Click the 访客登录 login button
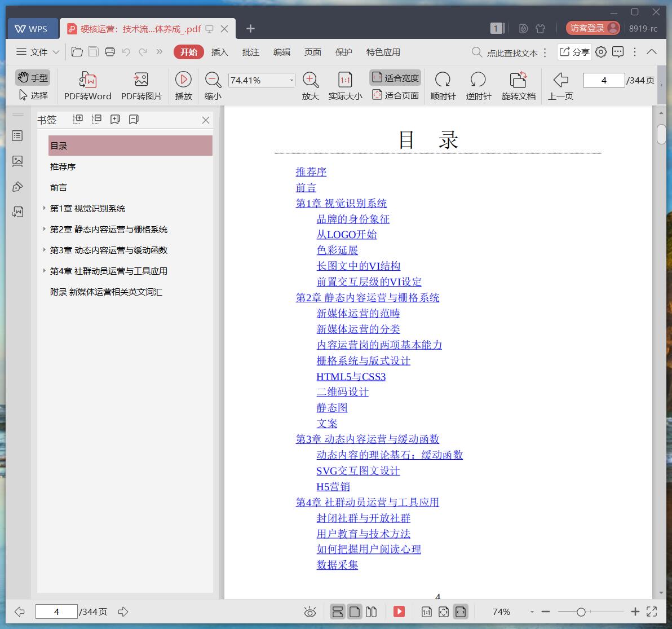Image resolution: width=672 pixels, height=629 pixels. coord(593,28)
